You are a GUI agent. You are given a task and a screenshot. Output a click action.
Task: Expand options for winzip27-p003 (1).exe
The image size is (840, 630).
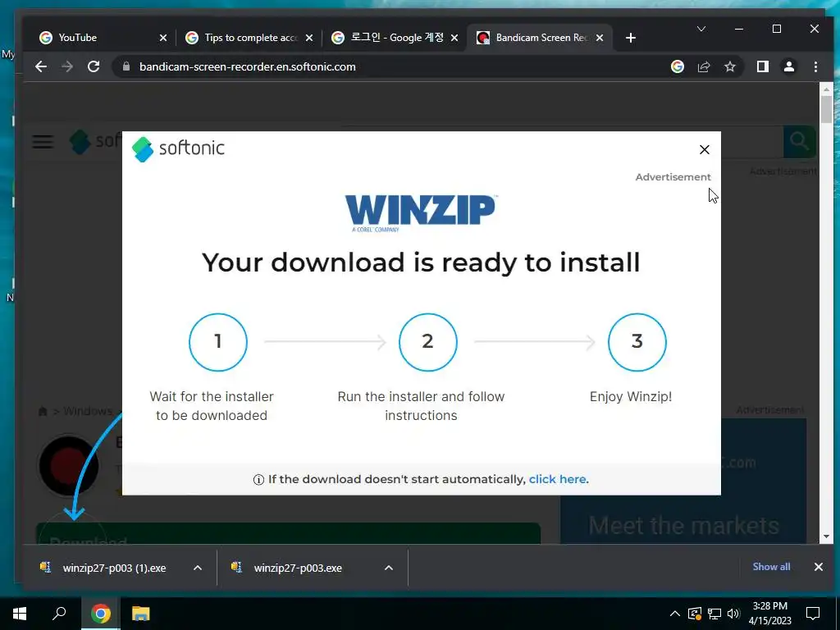point(197,568)
